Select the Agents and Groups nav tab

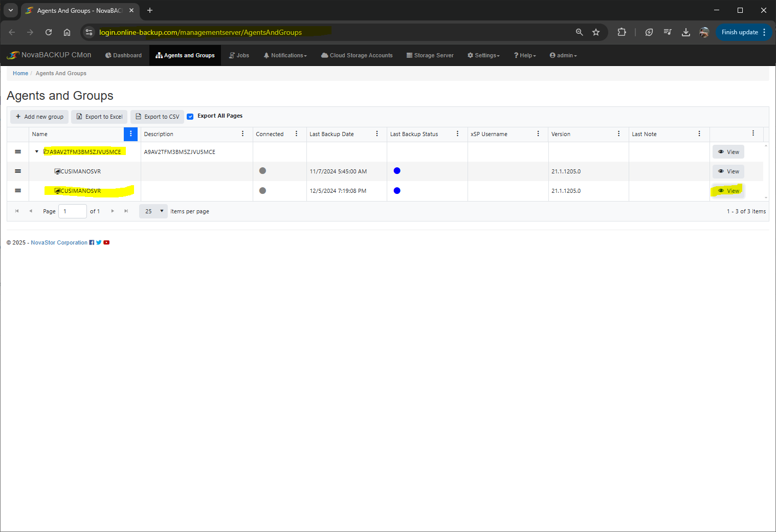[x=185, y=55]
